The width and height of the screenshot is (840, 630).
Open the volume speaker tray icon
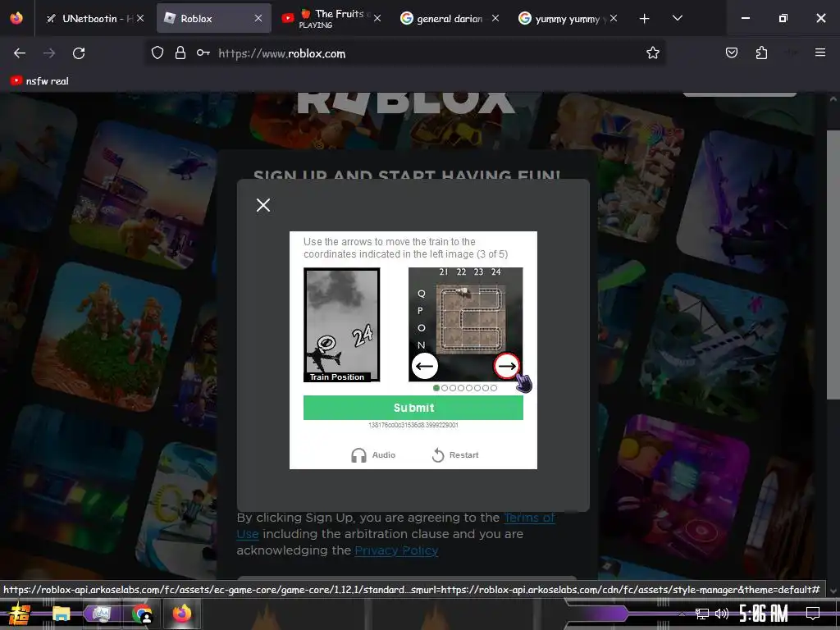[x=721, y=614]
